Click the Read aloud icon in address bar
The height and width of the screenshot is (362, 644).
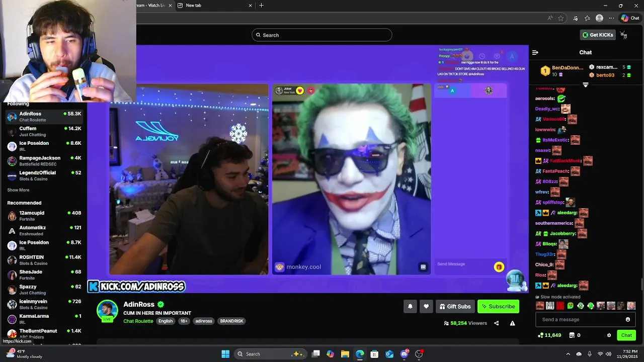pyautogui.click(x=550, y=18)
